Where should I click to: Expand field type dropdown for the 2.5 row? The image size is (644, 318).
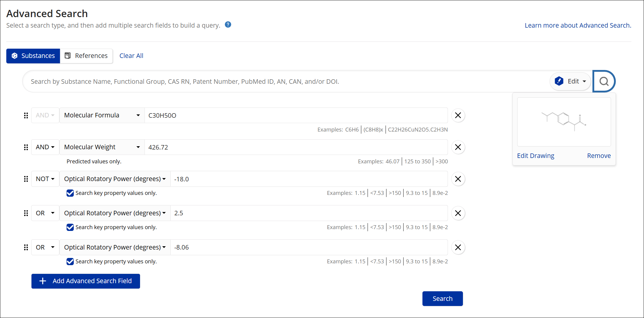coord(115,213)
